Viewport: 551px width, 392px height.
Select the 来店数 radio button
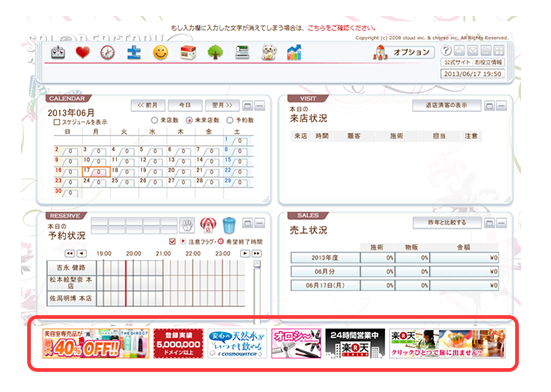(x=154, y=120)
